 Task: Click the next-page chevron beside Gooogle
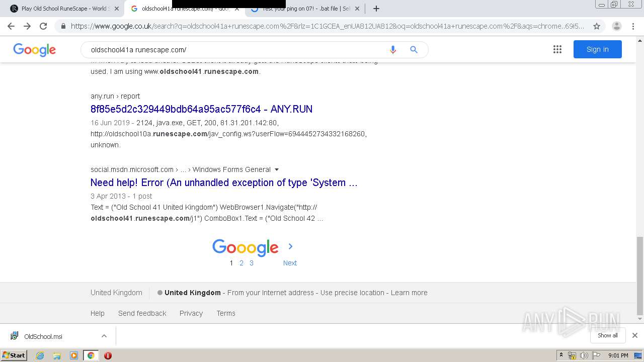point(290,246)
